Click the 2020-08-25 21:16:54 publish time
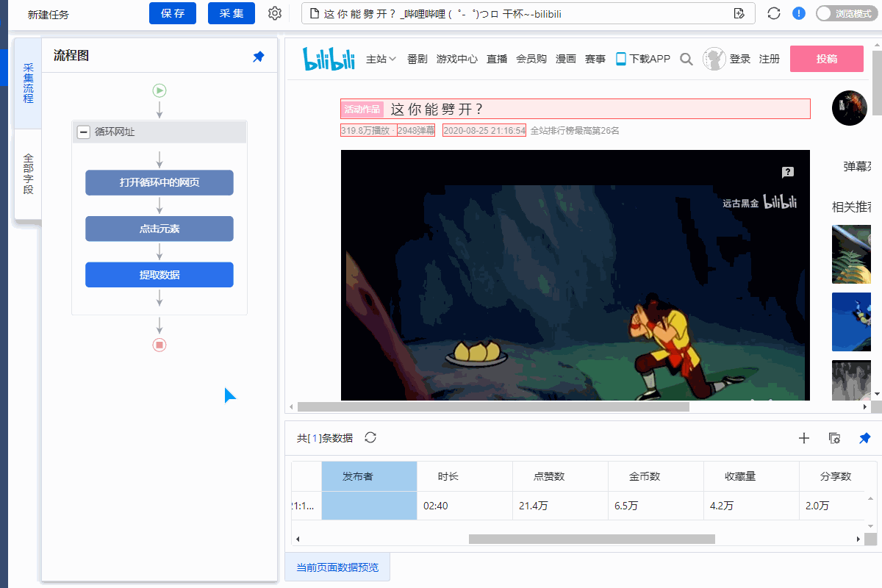 [484, 130]
